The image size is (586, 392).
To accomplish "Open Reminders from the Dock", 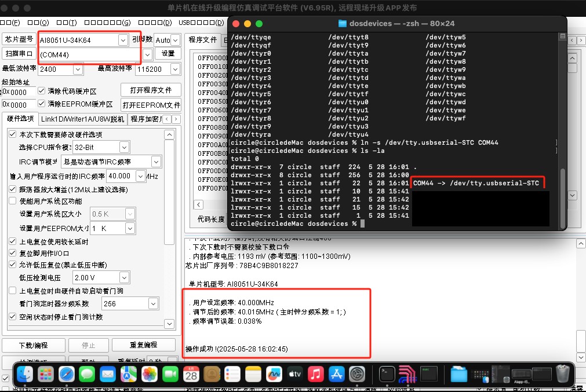I will click(x=232, y=373).
